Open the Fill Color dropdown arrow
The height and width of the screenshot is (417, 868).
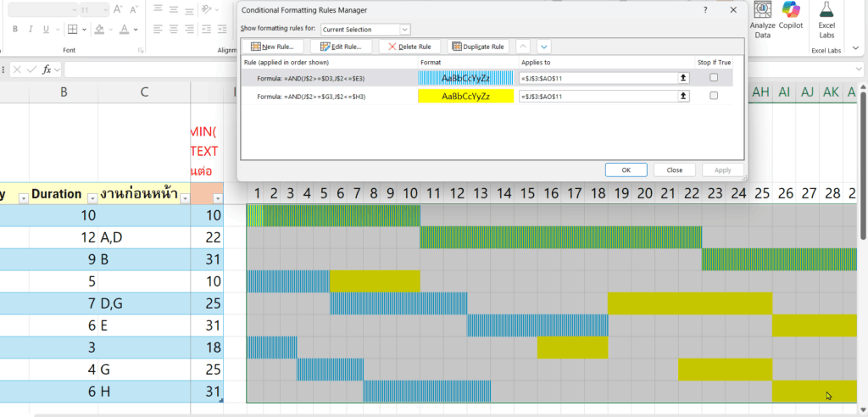(111, 30)
